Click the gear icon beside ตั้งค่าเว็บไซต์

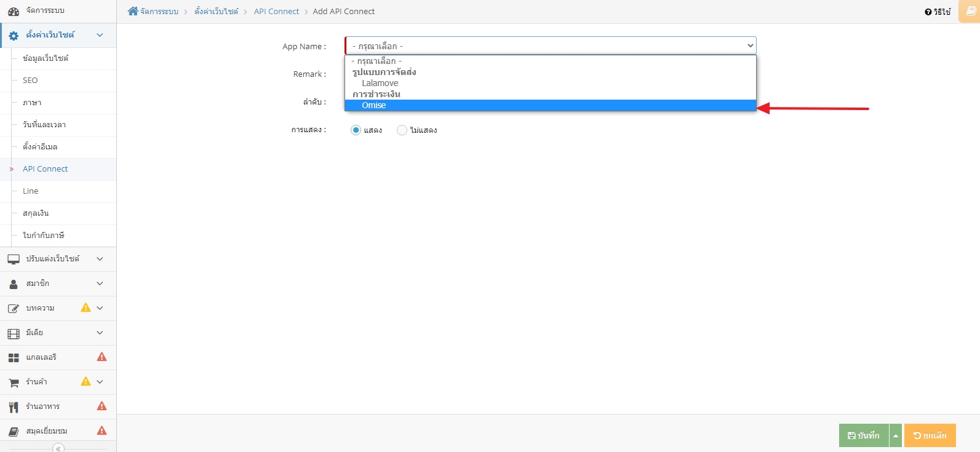14,36
